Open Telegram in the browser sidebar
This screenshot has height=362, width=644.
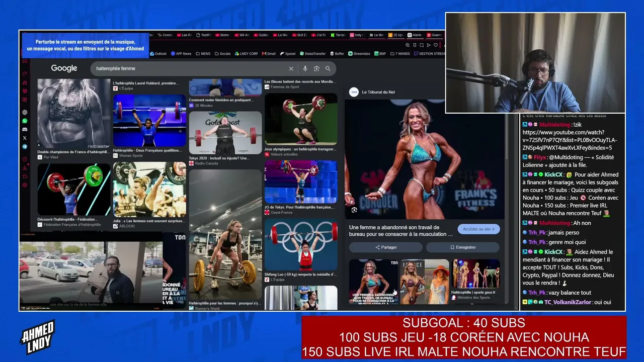point(25,147)
